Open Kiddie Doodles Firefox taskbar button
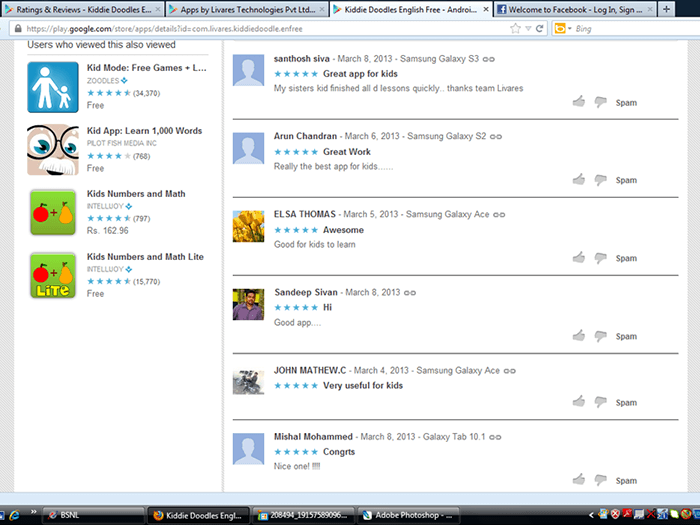This screenshot has width=700, height=525. coord(198,515)
